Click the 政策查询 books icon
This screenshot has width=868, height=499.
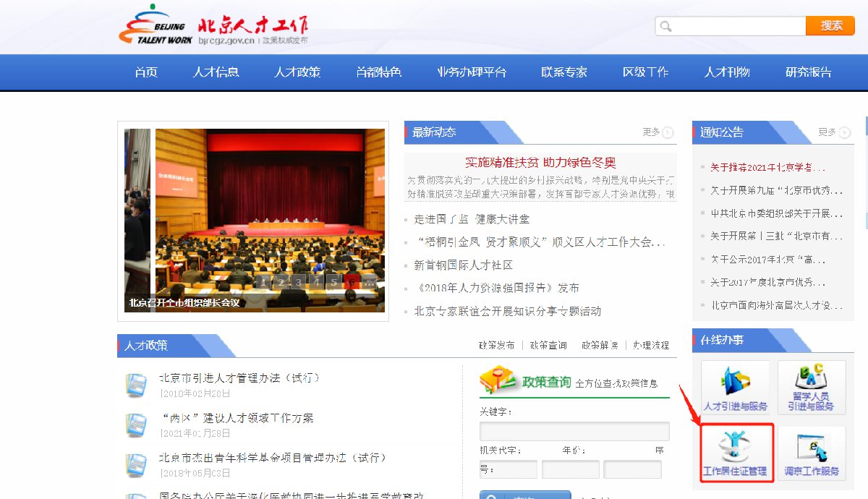[x=498, y=380]
